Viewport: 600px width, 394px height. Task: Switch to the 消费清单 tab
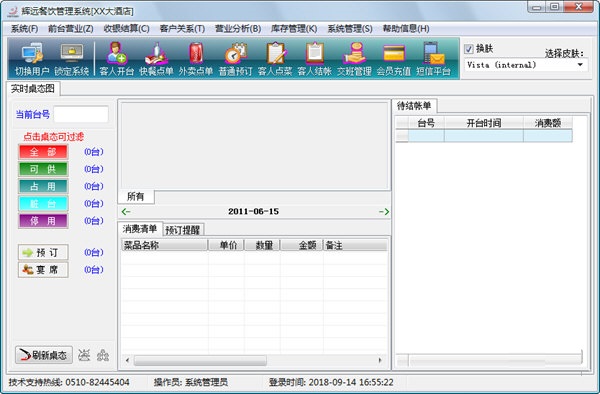140,229
